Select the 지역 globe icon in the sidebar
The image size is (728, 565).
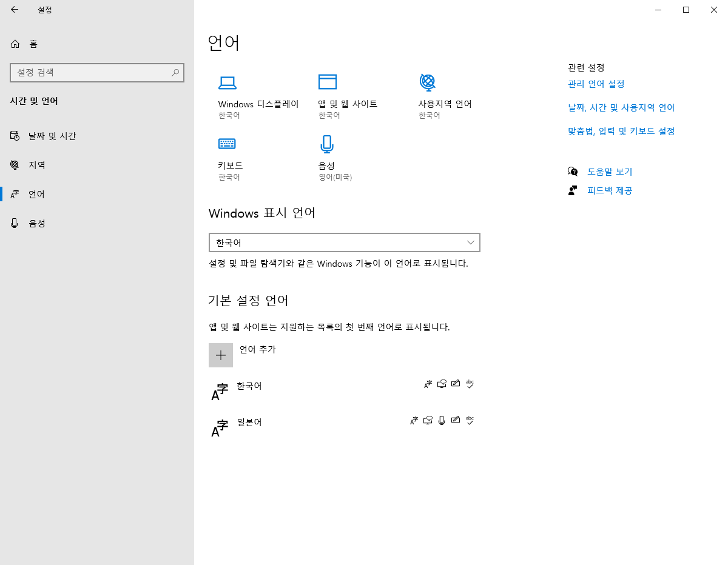tap(15, 165)
